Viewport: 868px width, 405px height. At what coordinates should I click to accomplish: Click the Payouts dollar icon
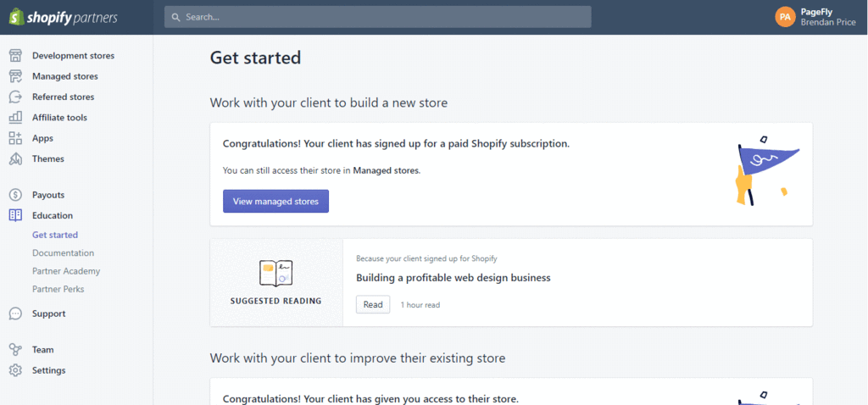[x=15, y=195]
